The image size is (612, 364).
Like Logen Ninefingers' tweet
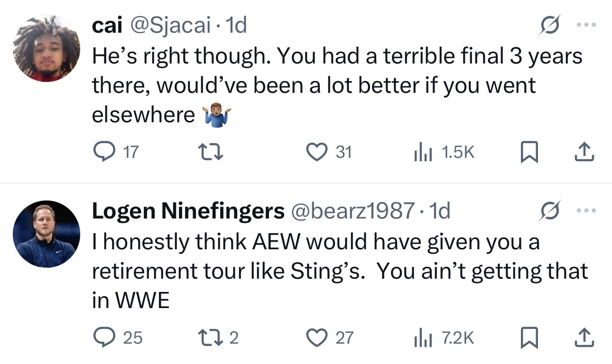coord(315,337)
